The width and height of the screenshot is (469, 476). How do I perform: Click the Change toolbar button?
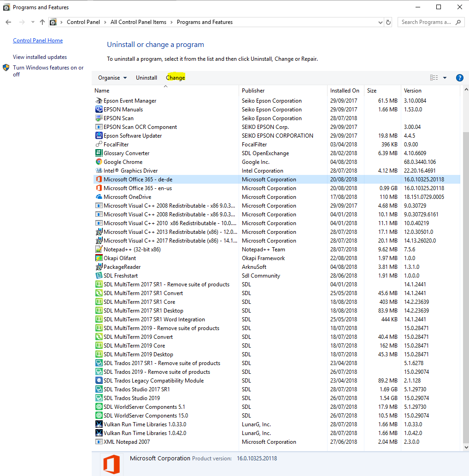175,78
